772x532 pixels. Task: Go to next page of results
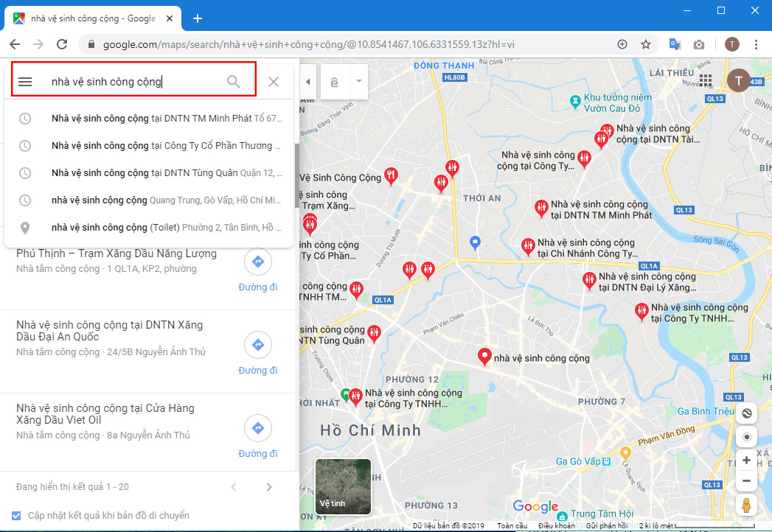tap(269, 487)
